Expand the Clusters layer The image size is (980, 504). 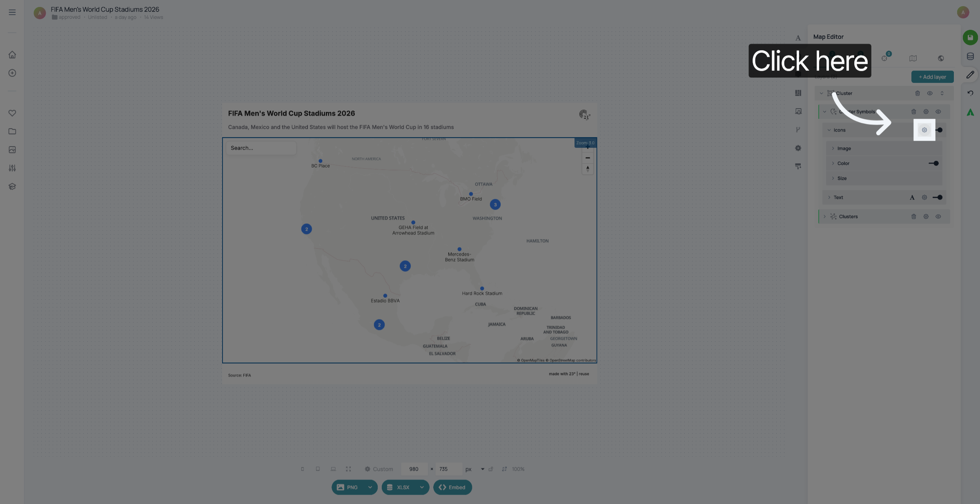point(825,217)
